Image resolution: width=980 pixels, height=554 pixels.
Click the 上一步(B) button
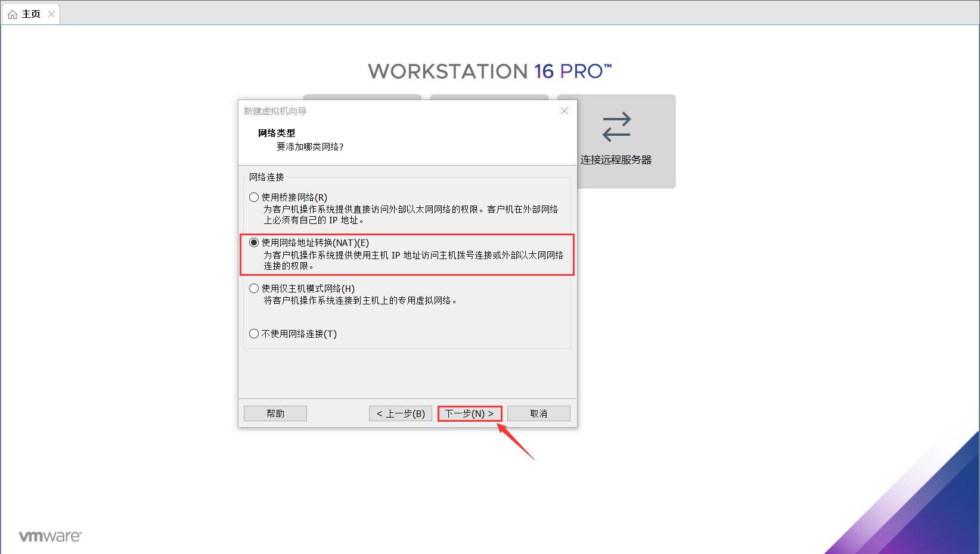tap(400, 413)
